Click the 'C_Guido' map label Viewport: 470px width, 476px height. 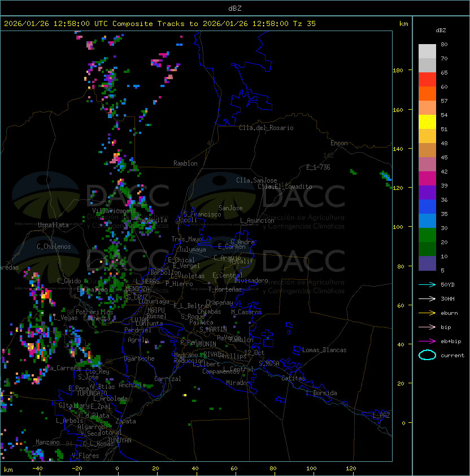[x=69, y=281]
